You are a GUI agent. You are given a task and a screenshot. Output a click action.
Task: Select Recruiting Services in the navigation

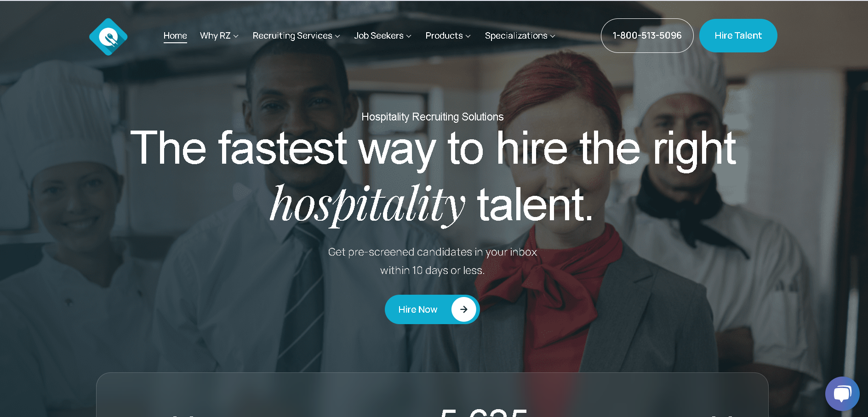(x=292, y=36)
